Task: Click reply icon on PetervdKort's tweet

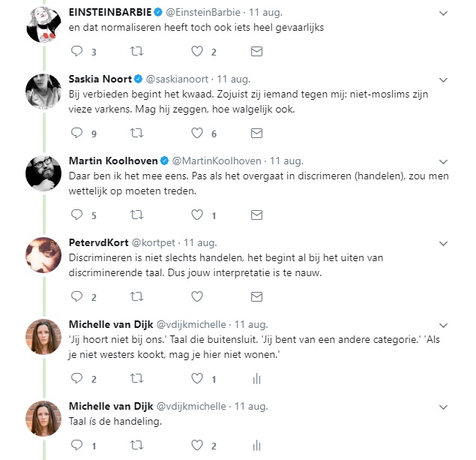Action: click(x=76, y=296)
